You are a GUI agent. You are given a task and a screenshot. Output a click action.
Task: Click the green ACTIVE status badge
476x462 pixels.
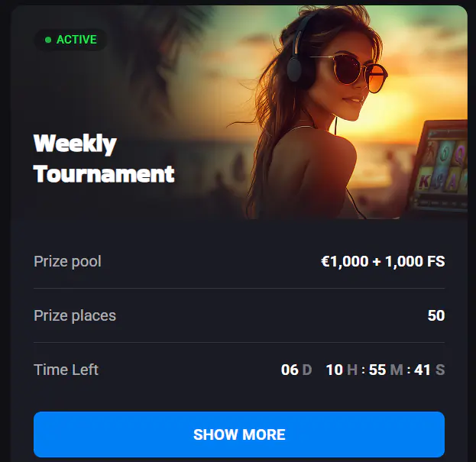tap(70, 40)
